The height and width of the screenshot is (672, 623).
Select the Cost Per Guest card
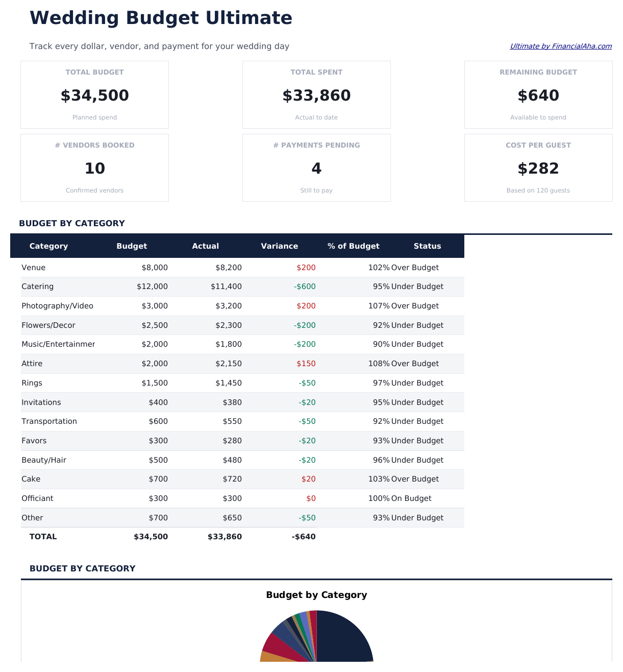click(538, 167)
